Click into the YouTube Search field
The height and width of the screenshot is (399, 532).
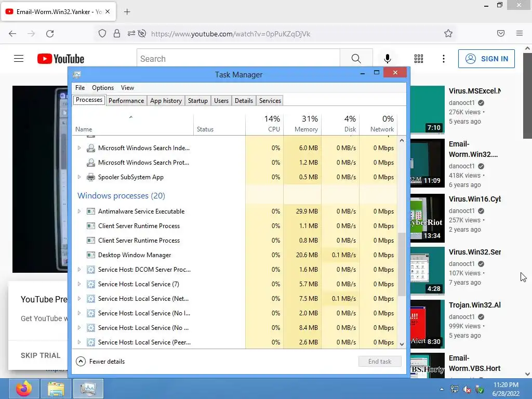point(238,59)
